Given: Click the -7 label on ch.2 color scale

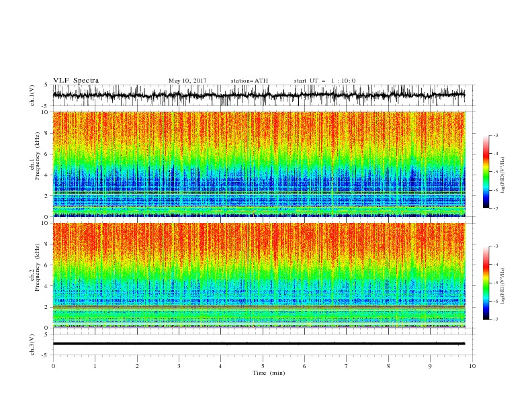Looking at the screenshot, I should tap(495, 320).
